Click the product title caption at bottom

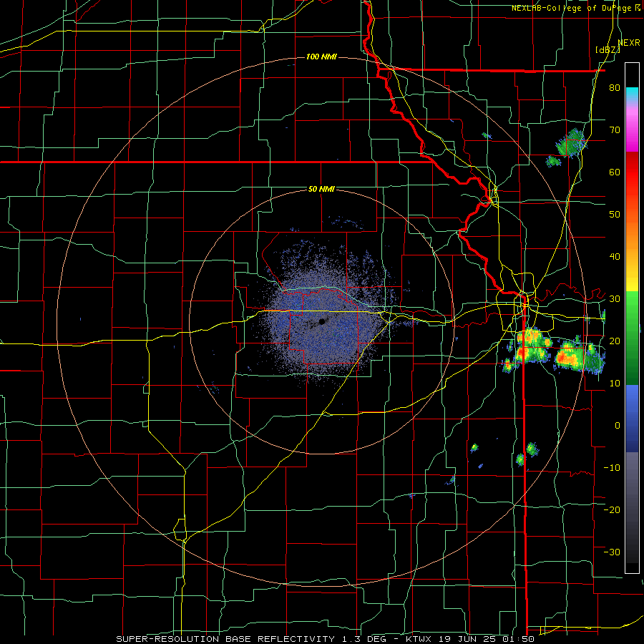pos(325,639)
